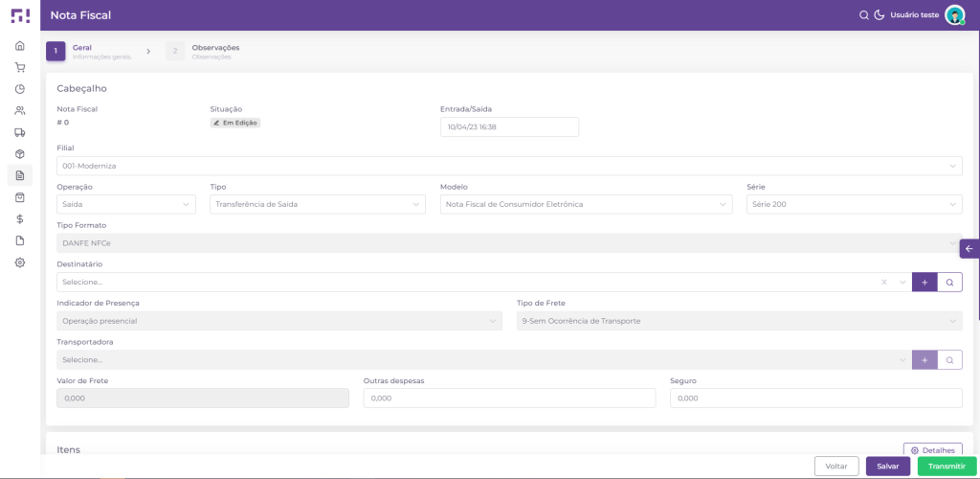Clear the Destinatário selection X
980x479 pixels.
coord(884,282)
